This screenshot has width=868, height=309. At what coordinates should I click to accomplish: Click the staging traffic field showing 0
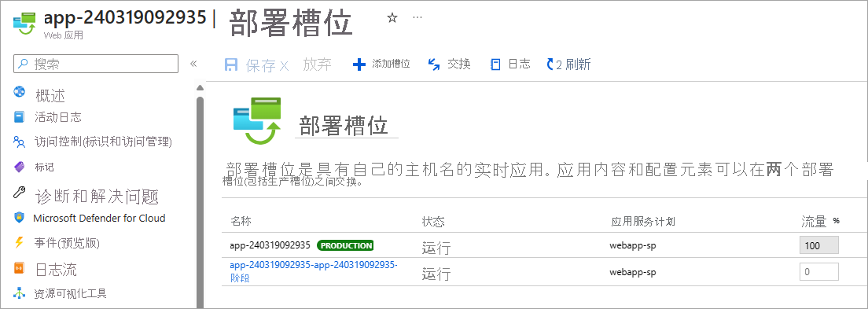coord(818,272)
